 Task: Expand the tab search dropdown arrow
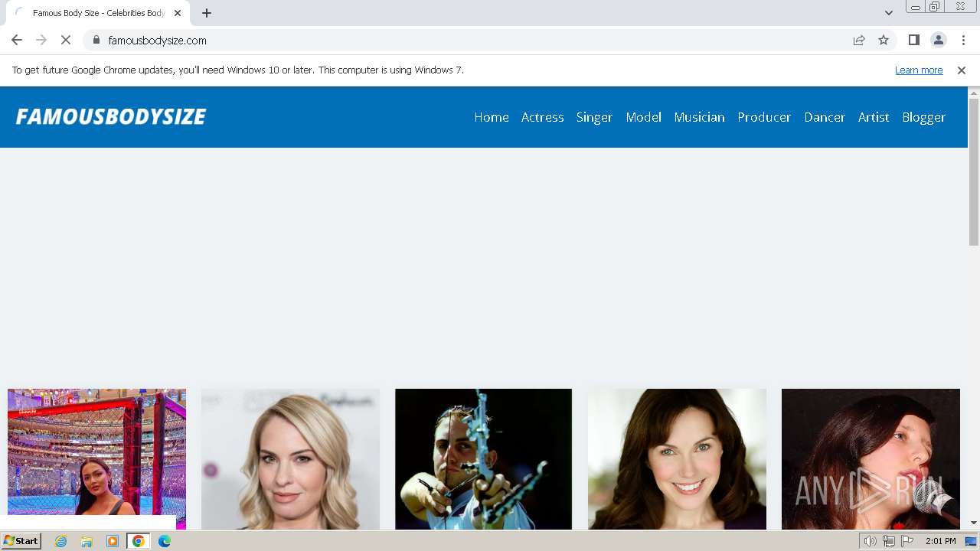888,13
